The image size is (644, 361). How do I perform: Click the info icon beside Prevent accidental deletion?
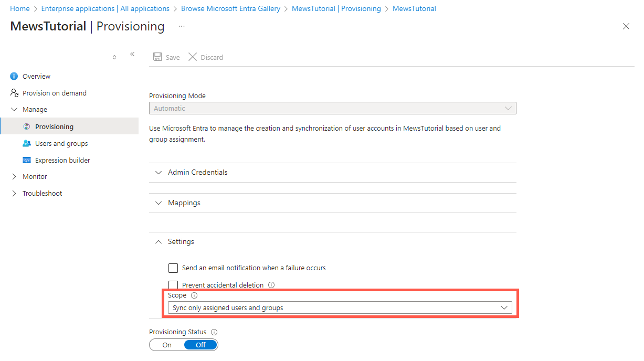pyautogui.click(x=271, y=285)
